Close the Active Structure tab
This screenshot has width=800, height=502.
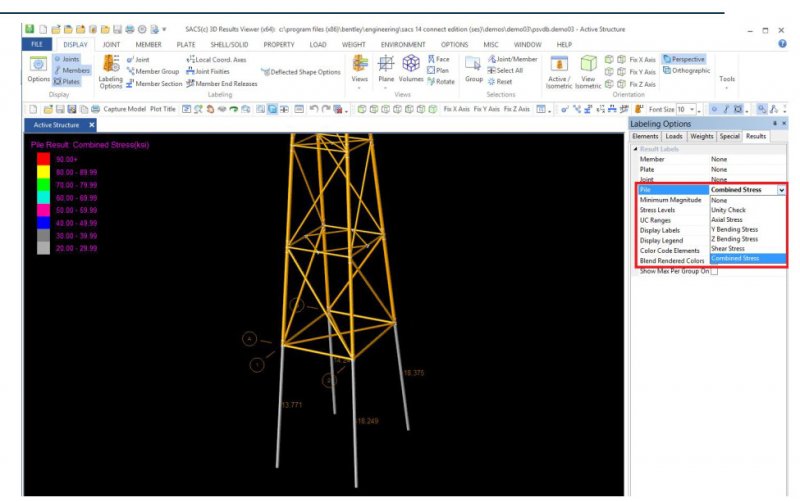(92, 125)
